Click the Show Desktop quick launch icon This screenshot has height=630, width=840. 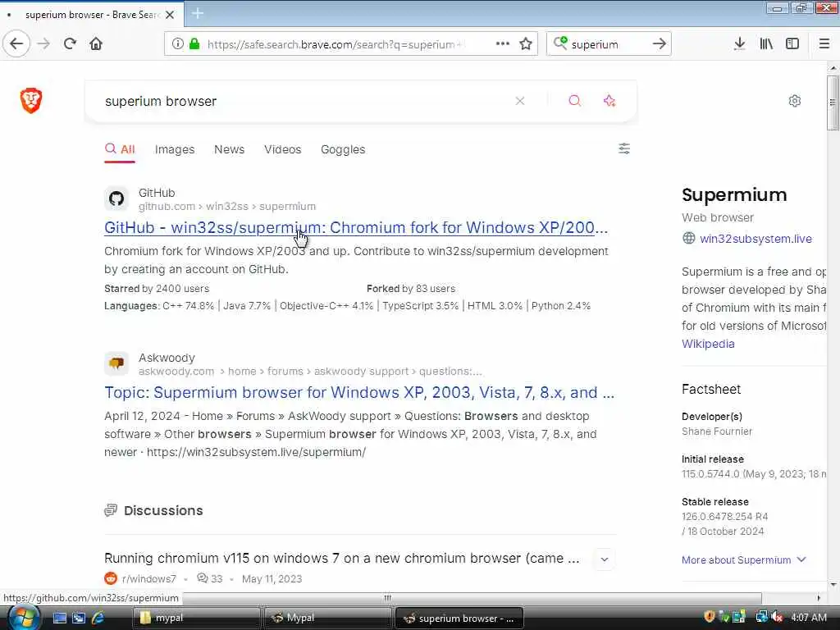tap(59, 618)
